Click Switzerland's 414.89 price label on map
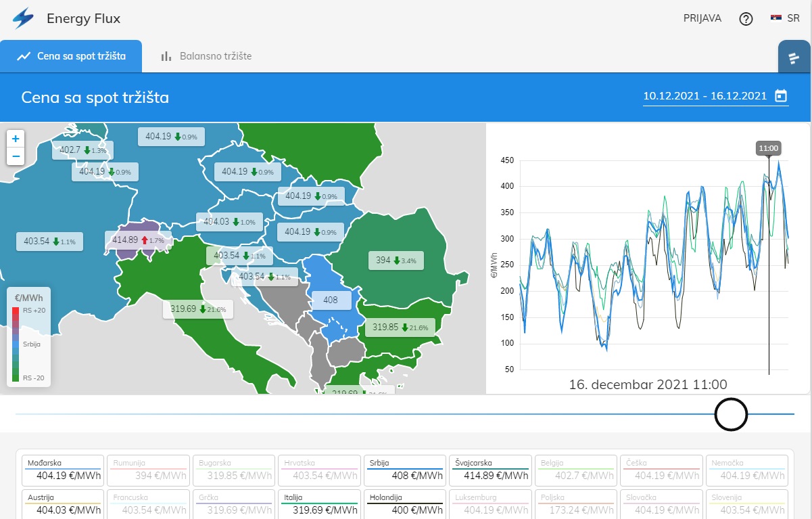The width and height of the screenshot is (812, 519). (138, 240)
